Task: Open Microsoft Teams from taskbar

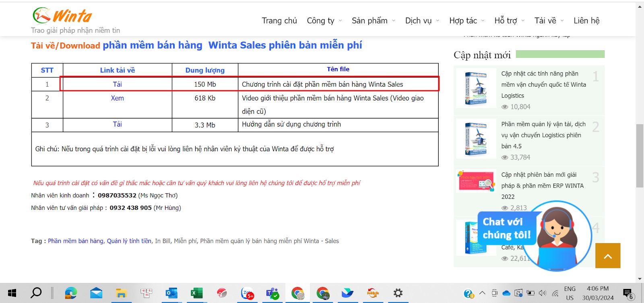Action: 272,293
